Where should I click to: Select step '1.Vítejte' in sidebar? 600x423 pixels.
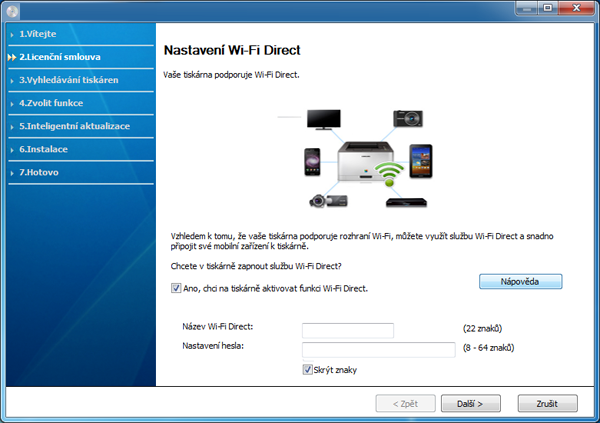click(38, 34)
